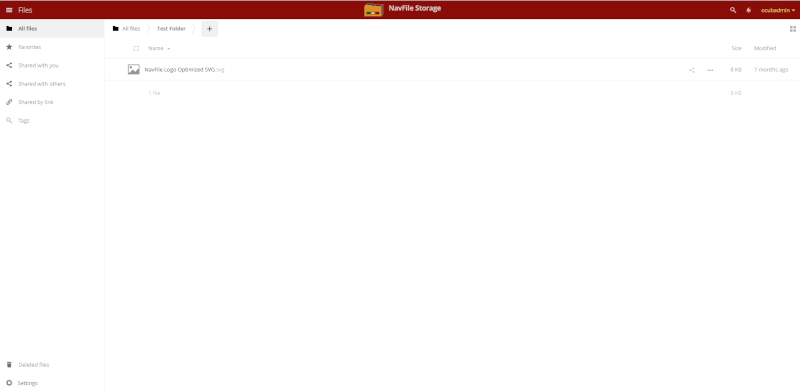Share the NavFile Logo Optimized SVG file
This screenshot has height=391, width=800.
[x=692, y=70]
